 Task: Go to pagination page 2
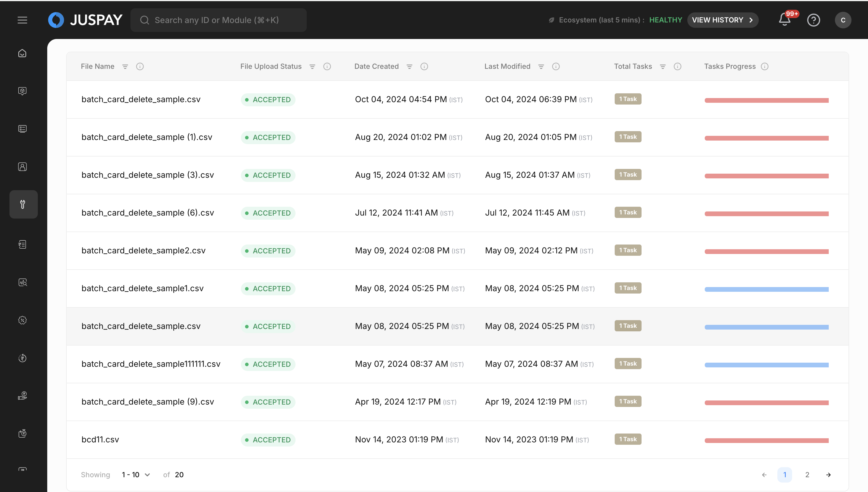click(807, 474)
